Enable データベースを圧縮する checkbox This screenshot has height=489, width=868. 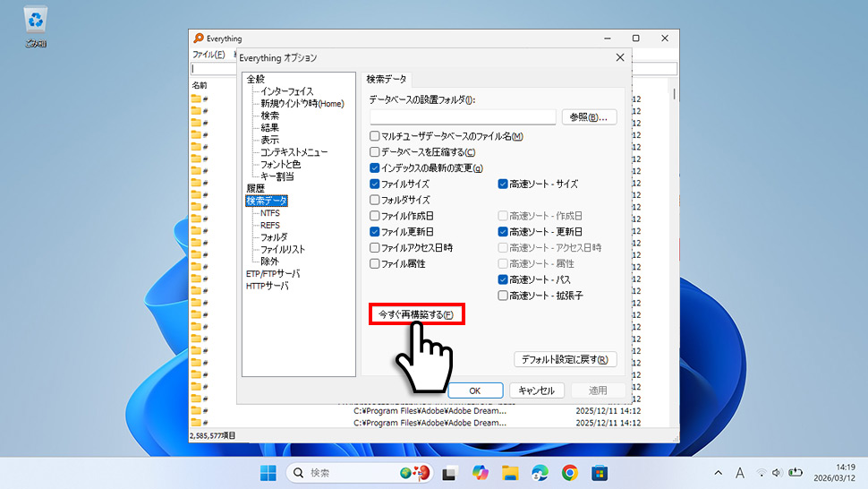coord(375,152)
